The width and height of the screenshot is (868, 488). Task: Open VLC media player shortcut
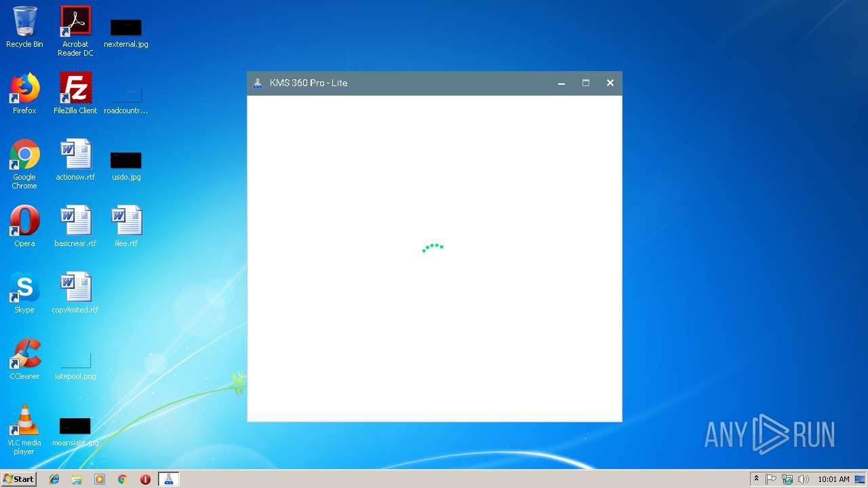point(24,430)
